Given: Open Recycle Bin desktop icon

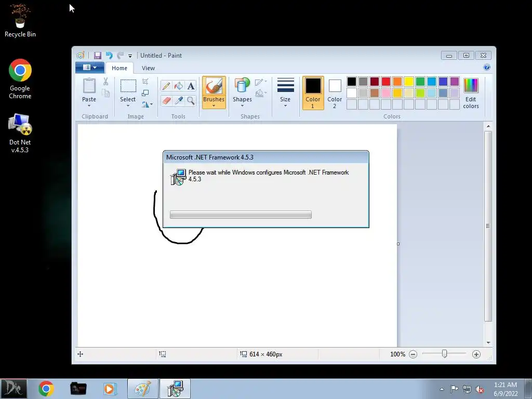Looking at the screenshot, I should click(x=20, y=20).
